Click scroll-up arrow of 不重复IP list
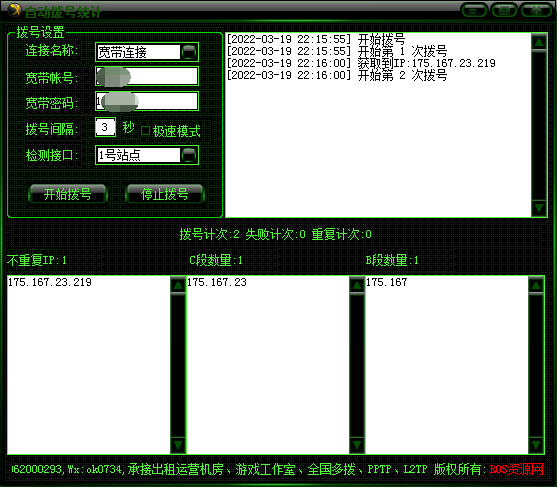557x487 pixels. pyautogui.click(x=178, y=285)
